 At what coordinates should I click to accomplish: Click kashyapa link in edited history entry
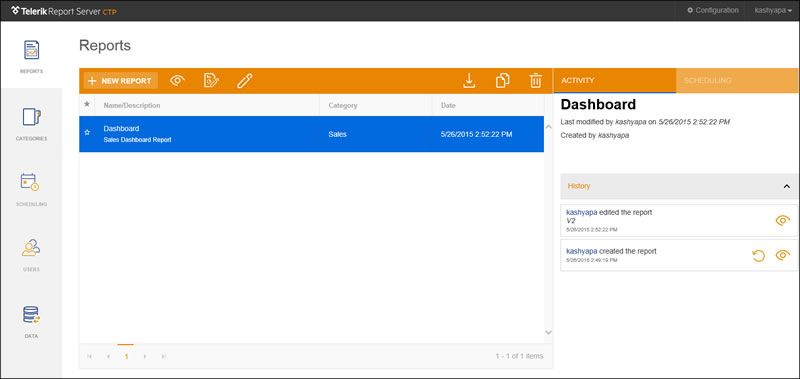pos(582,212)
